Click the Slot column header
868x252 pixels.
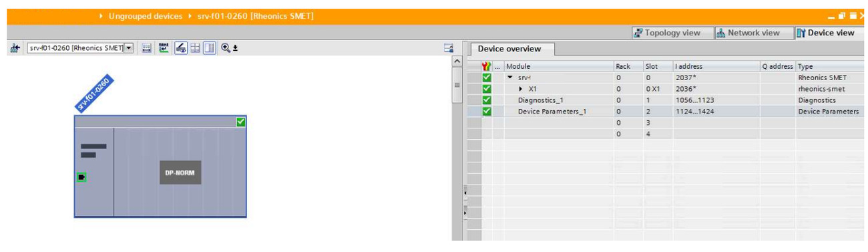[658, 66]
